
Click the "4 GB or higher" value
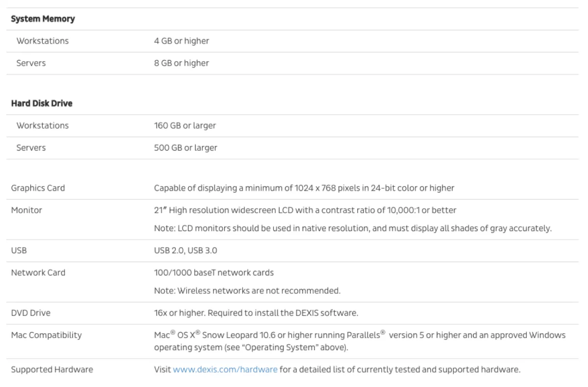(181, 41)
